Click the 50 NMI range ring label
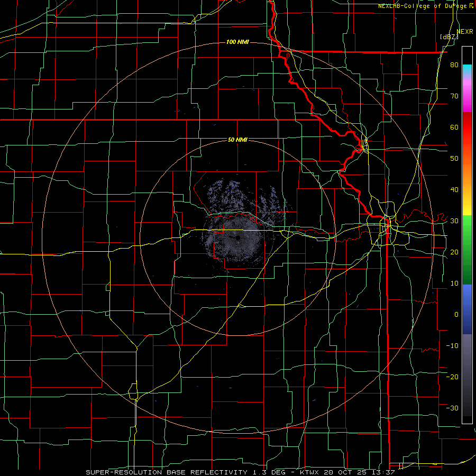476x476 pixels. coord(237,140)
